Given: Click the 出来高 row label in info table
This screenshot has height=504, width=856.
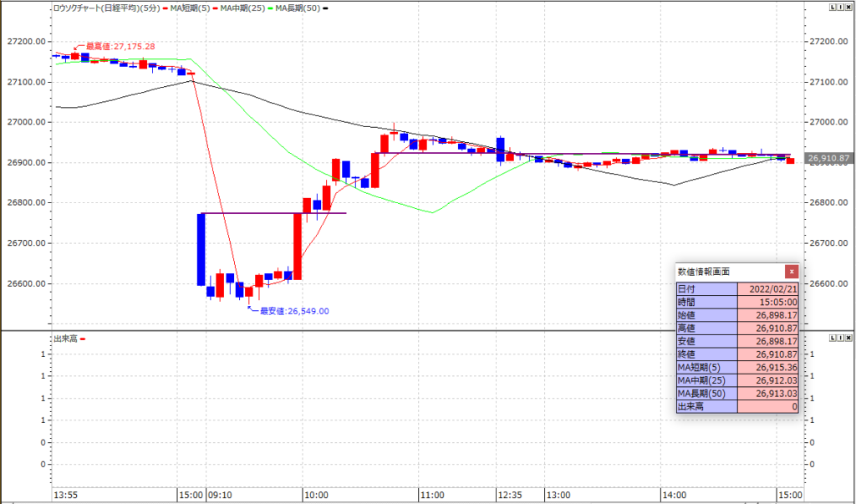Looking at the screenshot, I should (x=707, y=407).
